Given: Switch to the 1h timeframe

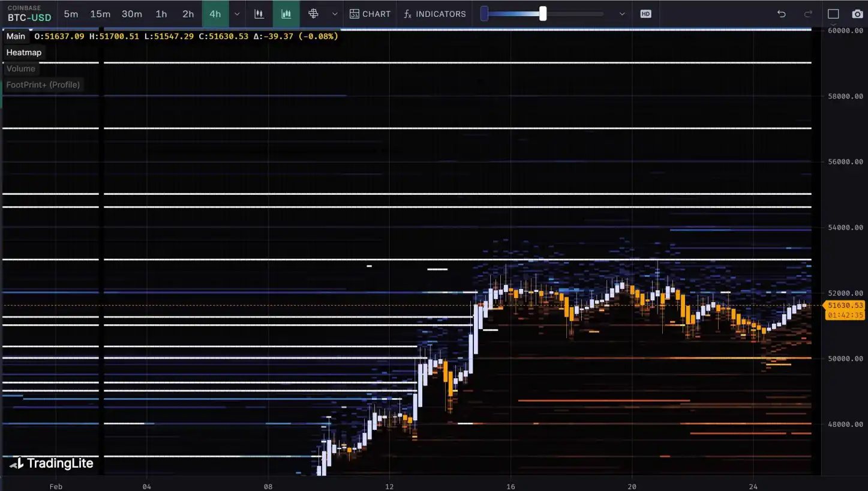Looking at the screenshot, I should pos(161,14).
